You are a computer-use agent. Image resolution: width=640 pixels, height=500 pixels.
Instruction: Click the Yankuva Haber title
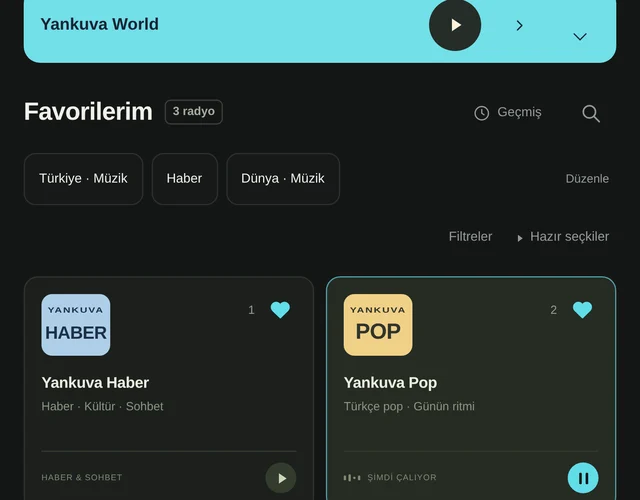pyautogui.click(x=95, y=383)
